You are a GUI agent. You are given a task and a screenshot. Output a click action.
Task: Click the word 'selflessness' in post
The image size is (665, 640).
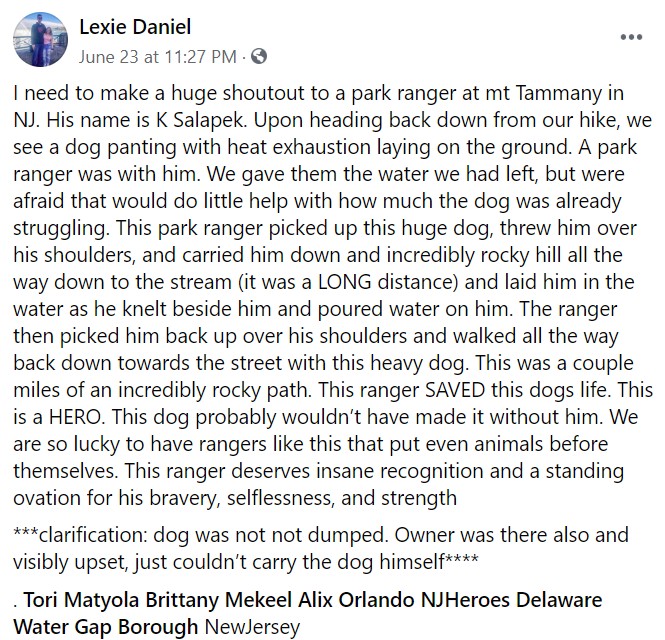tap(281, 498)
